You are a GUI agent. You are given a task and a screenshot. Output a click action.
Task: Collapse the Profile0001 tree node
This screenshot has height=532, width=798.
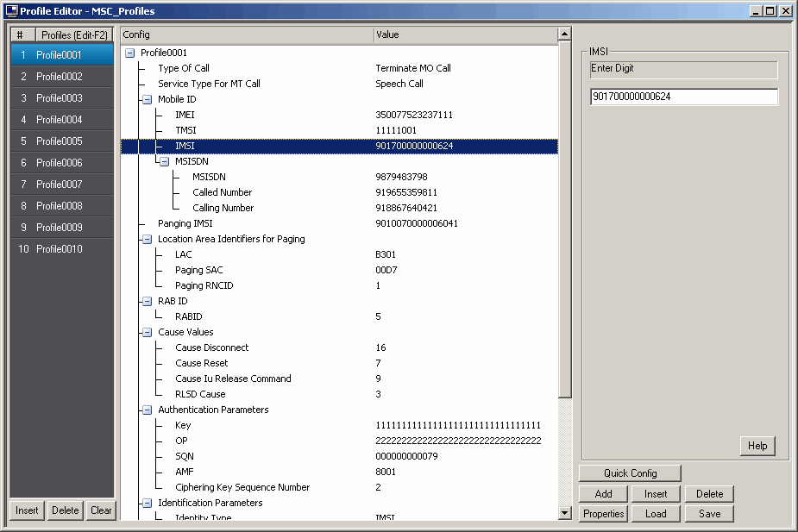click(129, 53)
